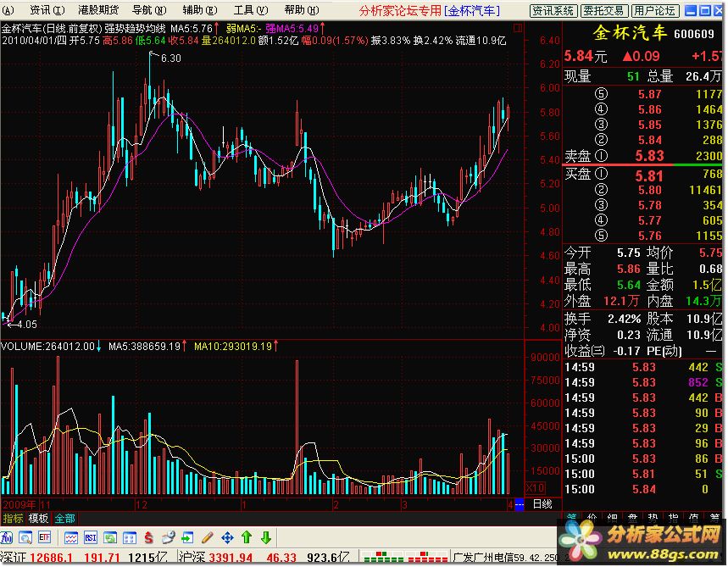This screenshot has height=567, width=728.
Task: Open the 工具(V) menu
Action: (x=250, y=10)
